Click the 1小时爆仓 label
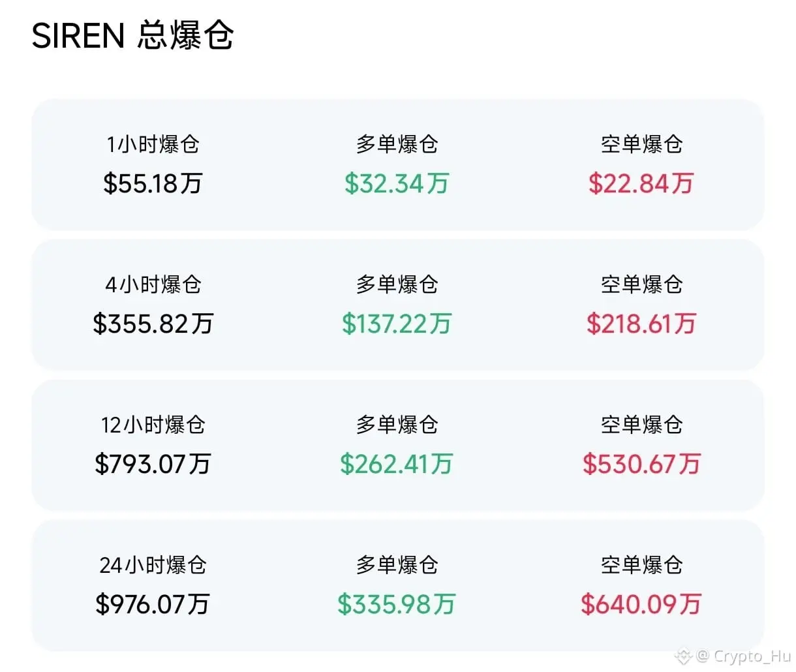Viewport: 796px width, 672px height. (x=153, y=144)
